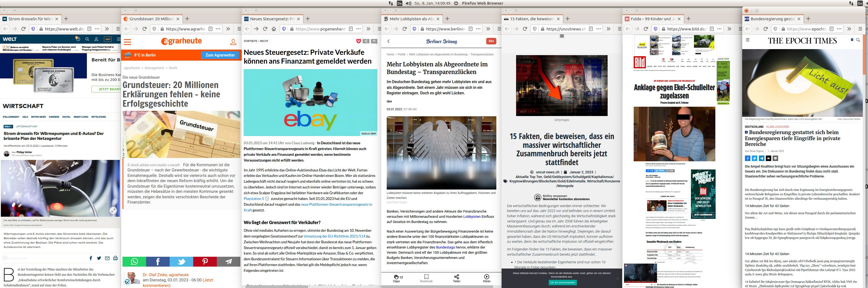Open Epoch Times hamburger menu
Image resolution: width=868 pixels, height=288 pixels.
[748, 40]
